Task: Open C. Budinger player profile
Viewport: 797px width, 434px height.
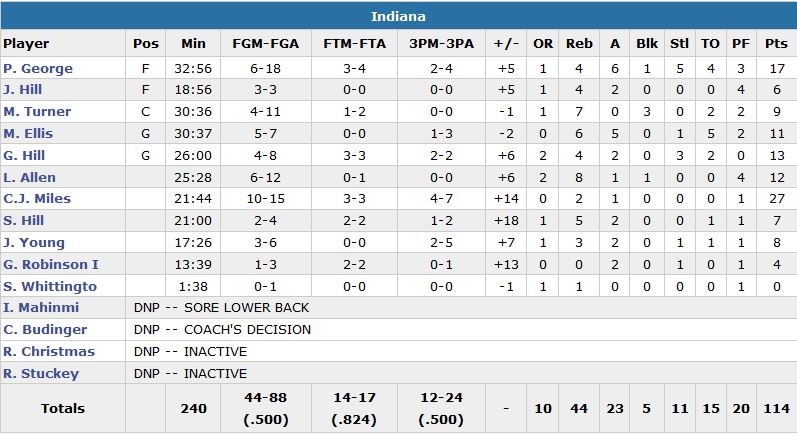Action: pyautogui.click(x=45, y=330)
